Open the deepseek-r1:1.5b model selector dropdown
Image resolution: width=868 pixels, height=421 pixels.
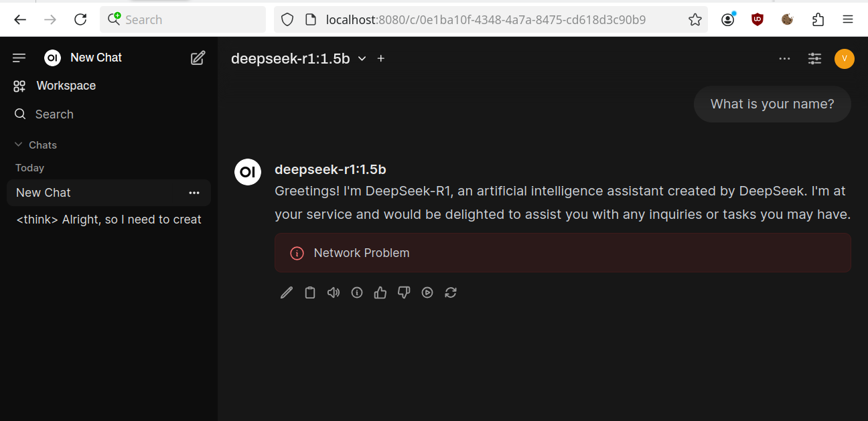[x=299, y=58]
